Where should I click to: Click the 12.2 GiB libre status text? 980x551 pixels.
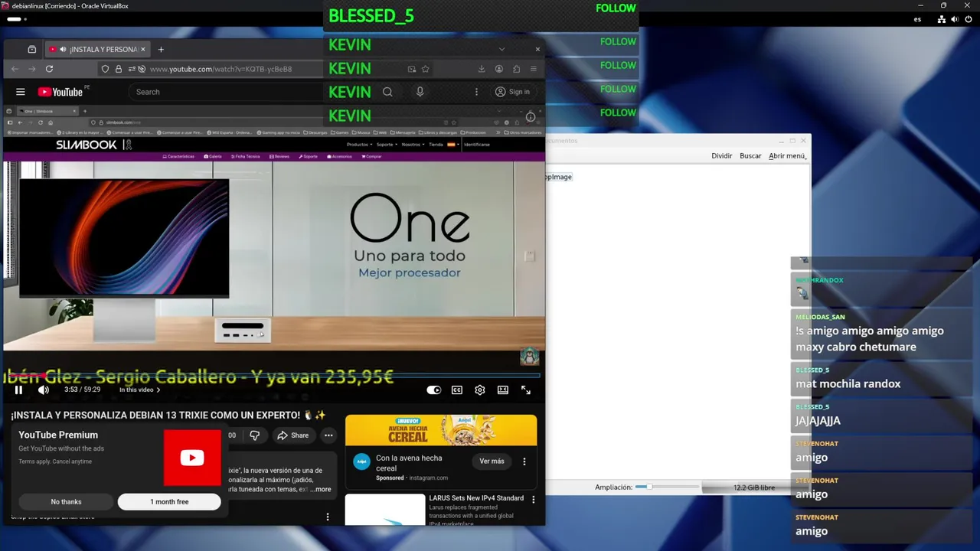[754, 487]
